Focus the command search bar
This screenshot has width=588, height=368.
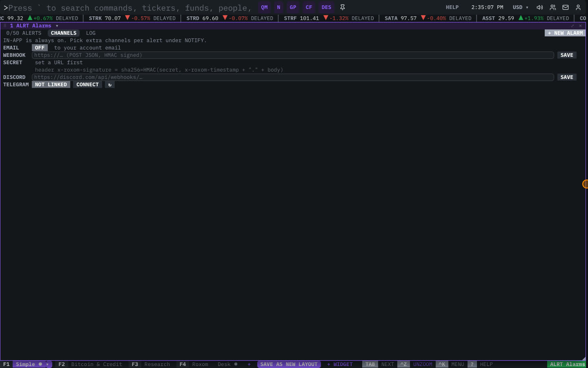click(131, 8)
